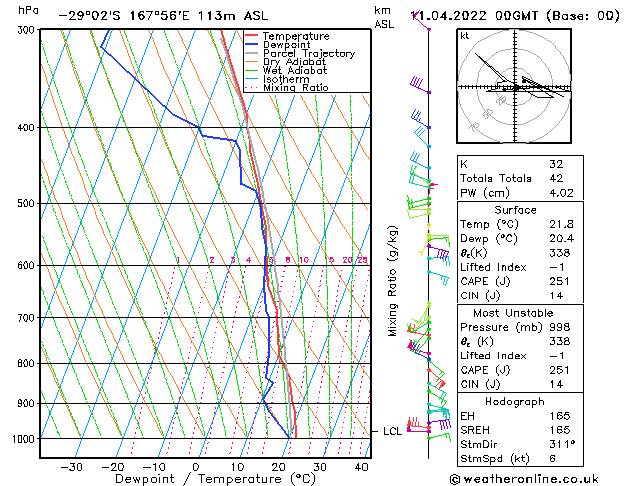Click the 'Most Unstable' section heading
The height and width of the screenshot is (486, 629).
513,313
